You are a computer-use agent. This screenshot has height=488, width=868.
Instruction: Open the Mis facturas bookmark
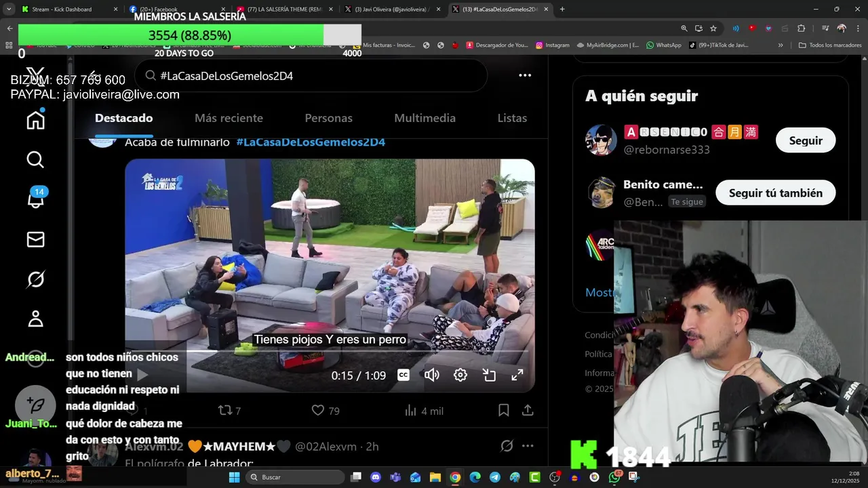tap(384, 45)
